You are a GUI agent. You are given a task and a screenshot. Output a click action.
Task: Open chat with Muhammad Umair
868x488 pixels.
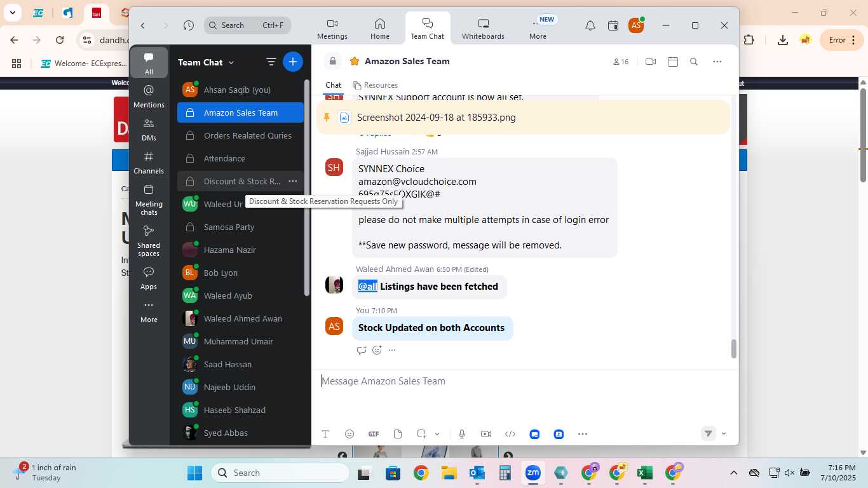[240, 341]
